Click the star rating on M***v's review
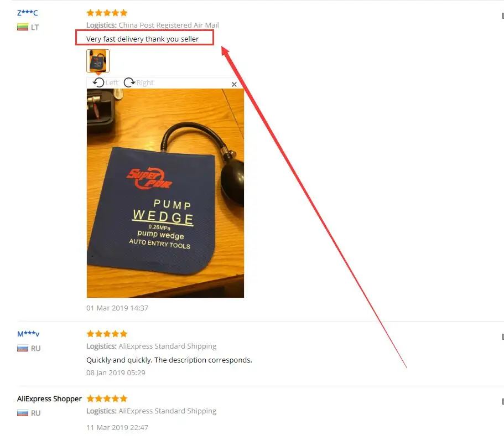Screen dimensions: 504x440 click(x=107, y=334)
